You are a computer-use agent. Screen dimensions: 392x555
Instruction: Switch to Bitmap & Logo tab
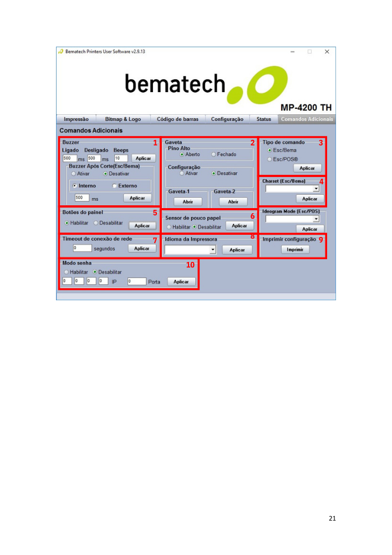[123, 119]
